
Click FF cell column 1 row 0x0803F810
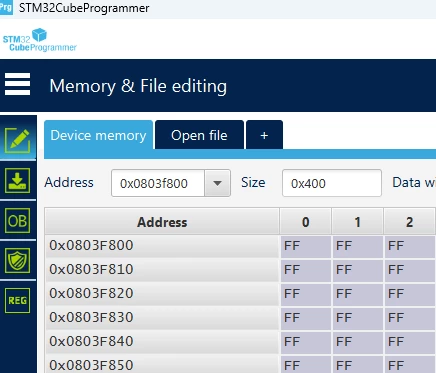point(358,270)
